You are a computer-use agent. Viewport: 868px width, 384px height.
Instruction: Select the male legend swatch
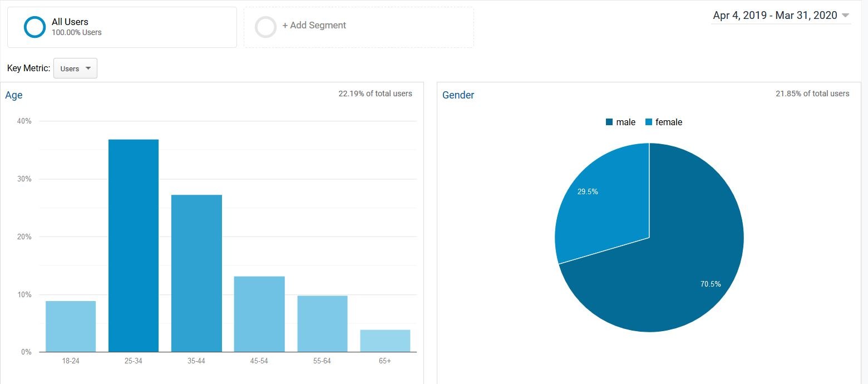[610, 122]
